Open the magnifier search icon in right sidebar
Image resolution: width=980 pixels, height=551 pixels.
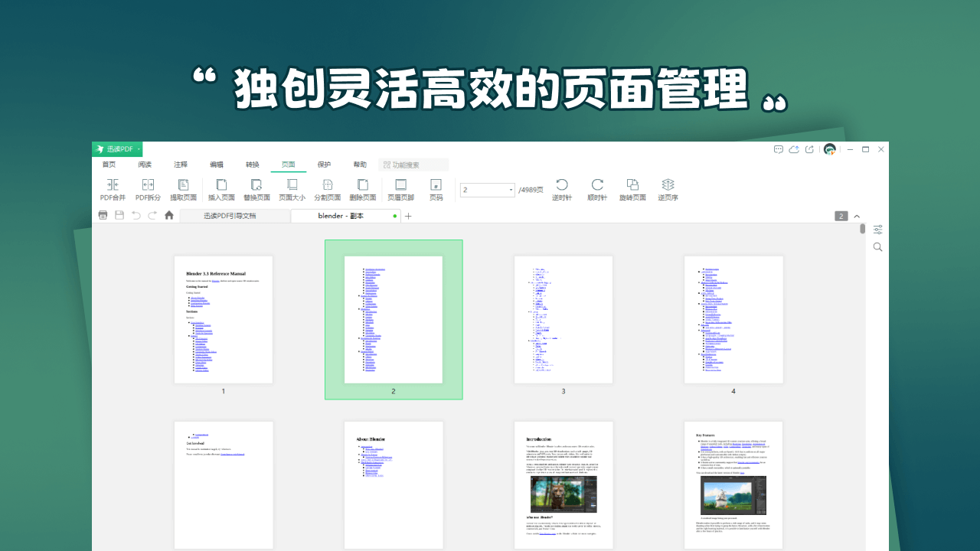point(877,246)
